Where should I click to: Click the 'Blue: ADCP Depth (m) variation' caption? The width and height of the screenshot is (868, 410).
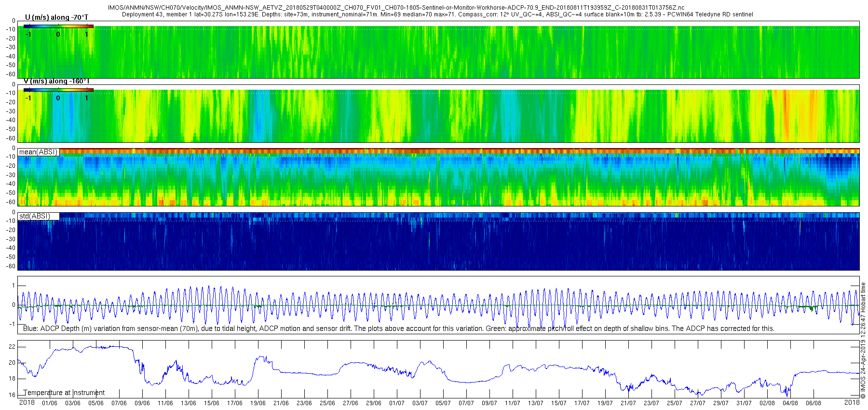(399, 328)
